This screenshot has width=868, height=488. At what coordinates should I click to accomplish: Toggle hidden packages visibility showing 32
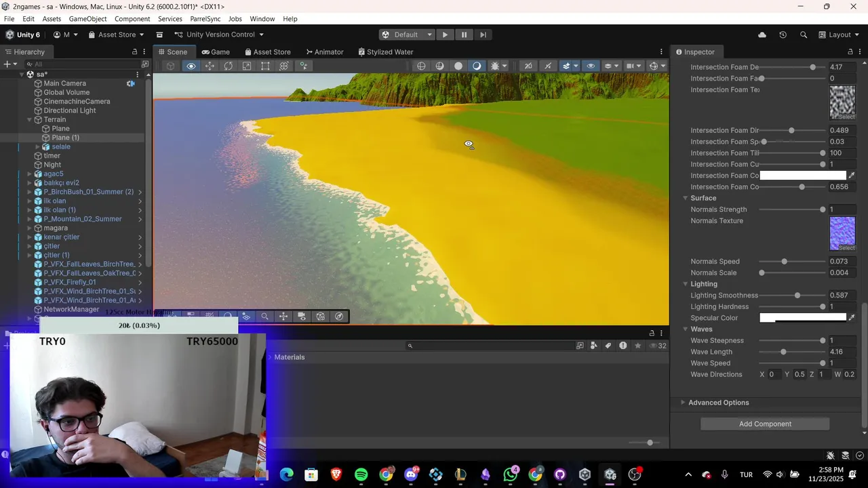click(x=658, y=346)
